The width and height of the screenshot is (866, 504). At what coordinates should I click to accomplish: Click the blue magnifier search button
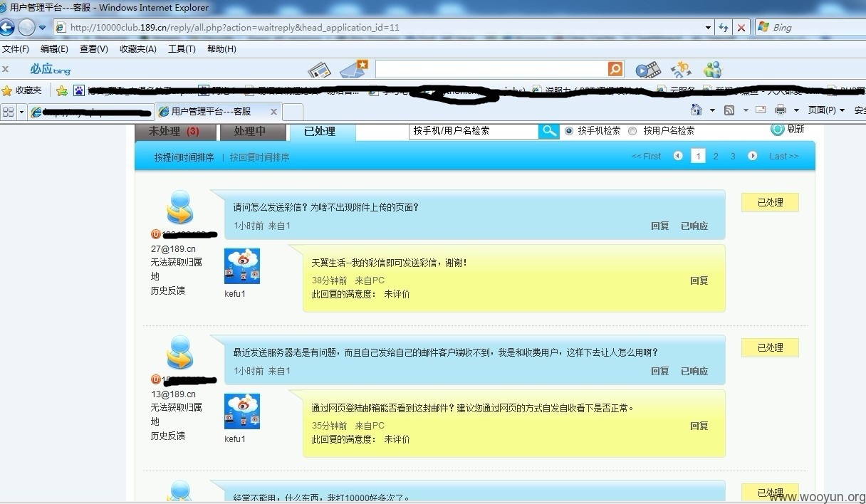[x=549, y=131]
